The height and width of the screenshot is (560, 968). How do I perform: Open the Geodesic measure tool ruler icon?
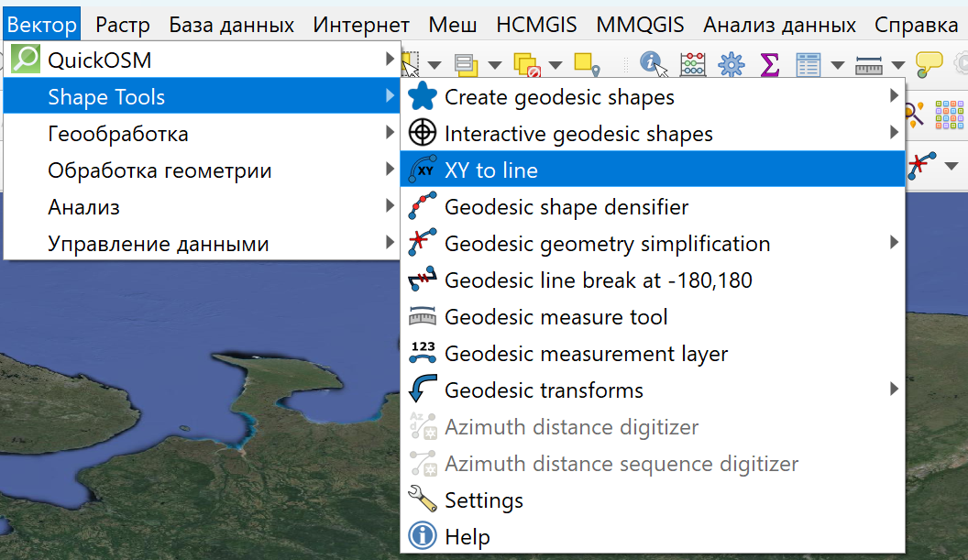[423, 316]
